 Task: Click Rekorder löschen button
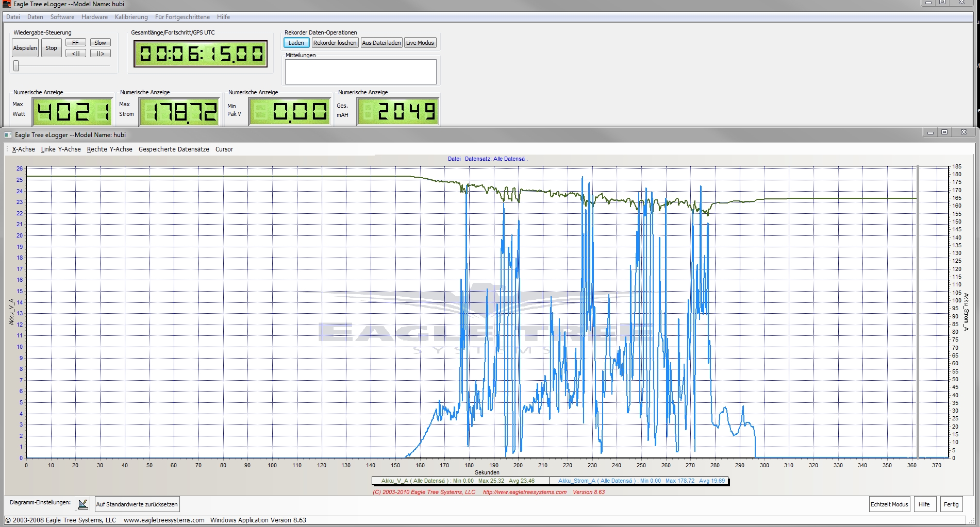[335, 43]
